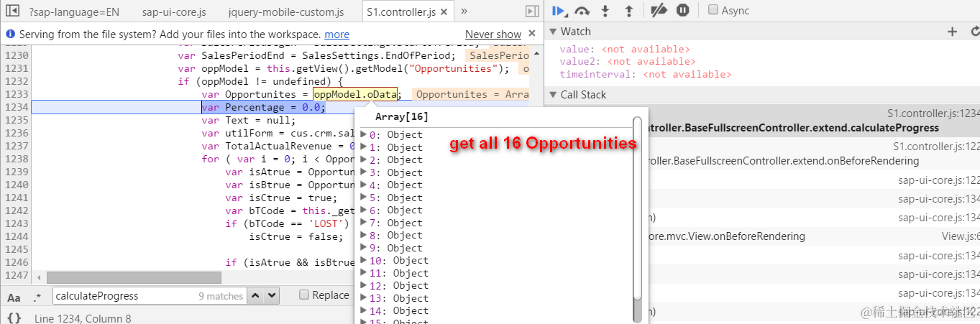The image size is (980, 324).
Task: Click the 'Array[16]' popup header
Action: (402, 118)
